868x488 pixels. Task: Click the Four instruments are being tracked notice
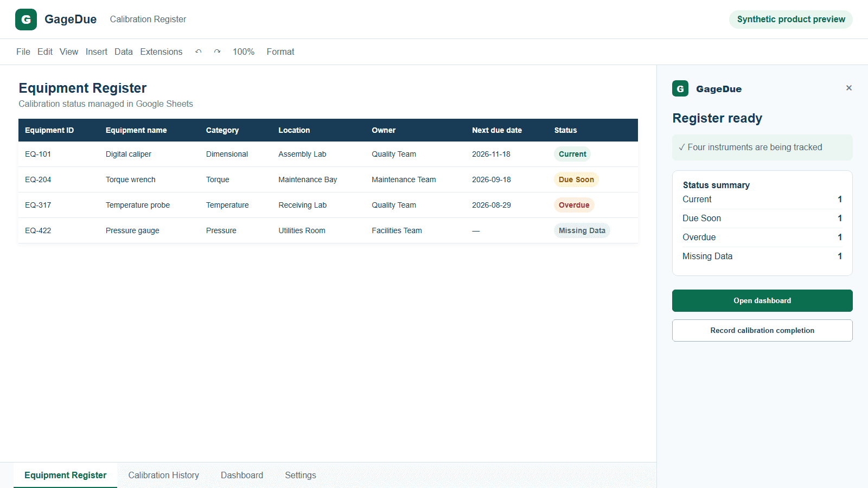(762, 147)
